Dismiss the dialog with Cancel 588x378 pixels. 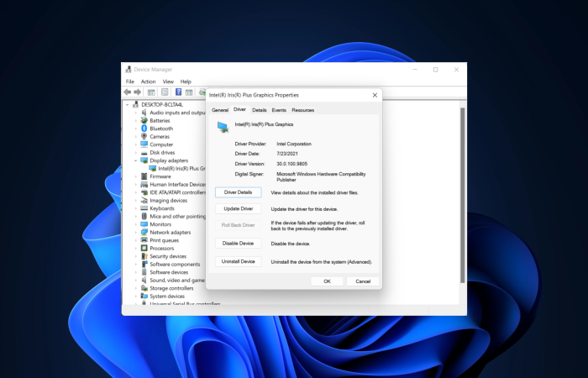pyautogui.click(x=363, y=281)
